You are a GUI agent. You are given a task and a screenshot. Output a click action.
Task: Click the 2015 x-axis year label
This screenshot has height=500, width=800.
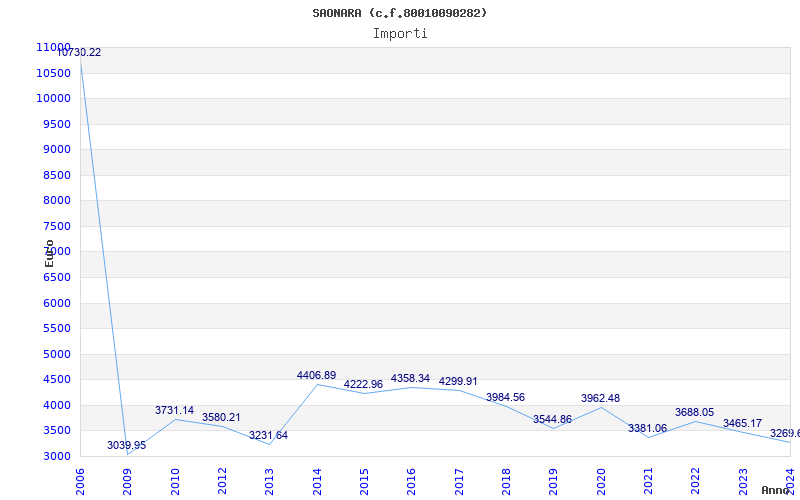364,482
